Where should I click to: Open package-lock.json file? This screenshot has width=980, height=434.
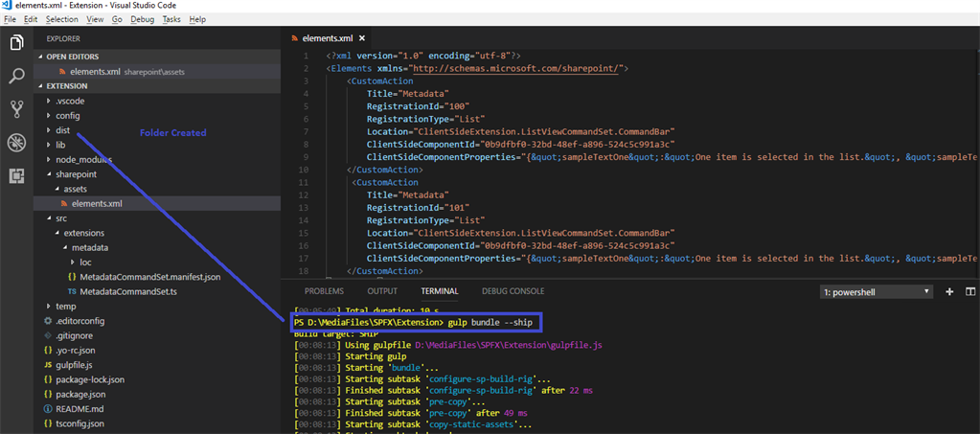pos(90,380)
